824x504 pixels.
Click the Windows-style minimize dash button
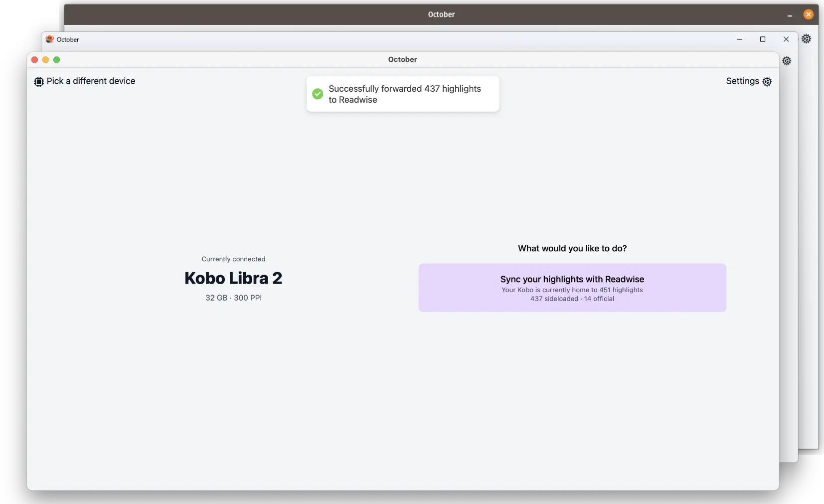pyautogui.click(x=739, y=39)
